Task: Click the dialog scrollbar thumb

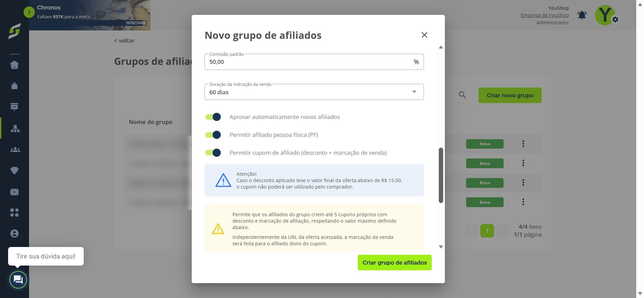Action: click(x=441, y=175)
